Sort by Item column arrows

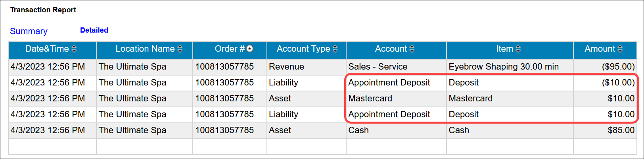tap(518, 49)
